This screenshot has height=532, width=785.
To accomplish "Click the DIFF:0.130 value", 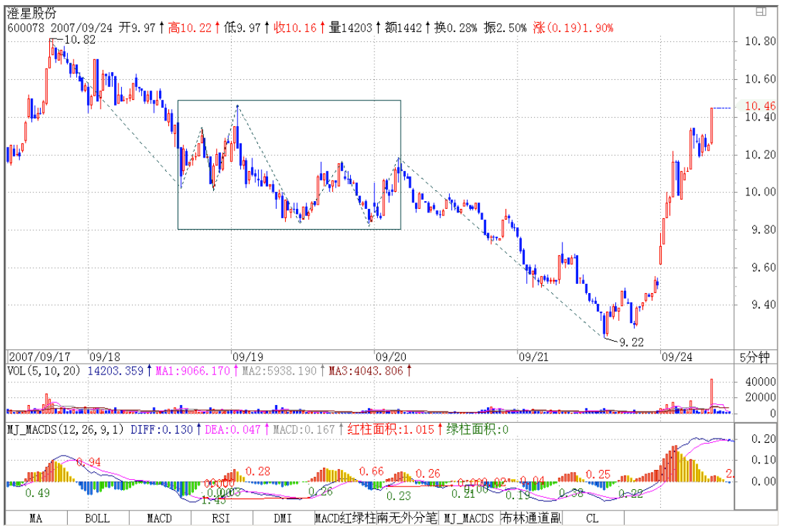I will click(162, 429).
